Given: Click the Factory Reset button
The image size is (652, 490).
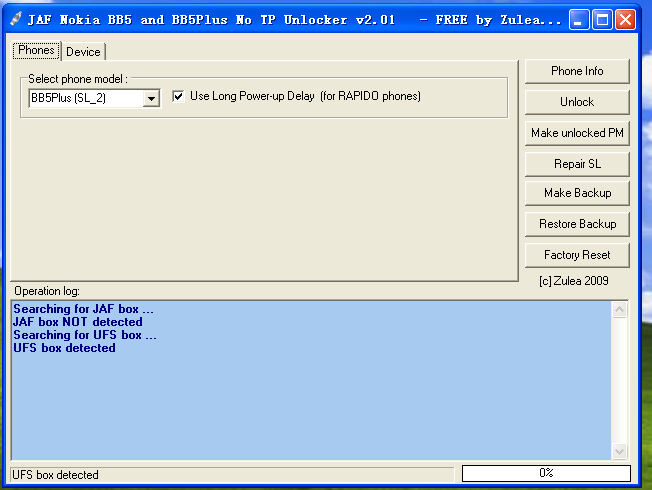Looking at the screenshot, I should click(x=577, y=255).
